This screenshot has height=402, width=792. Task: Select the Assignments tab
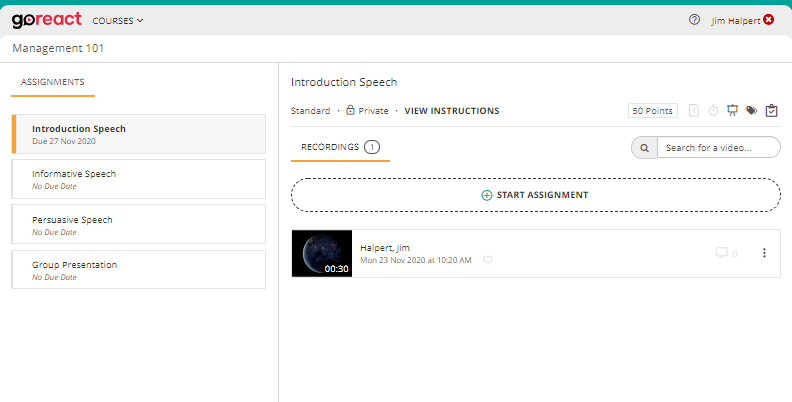coord(53,82)
